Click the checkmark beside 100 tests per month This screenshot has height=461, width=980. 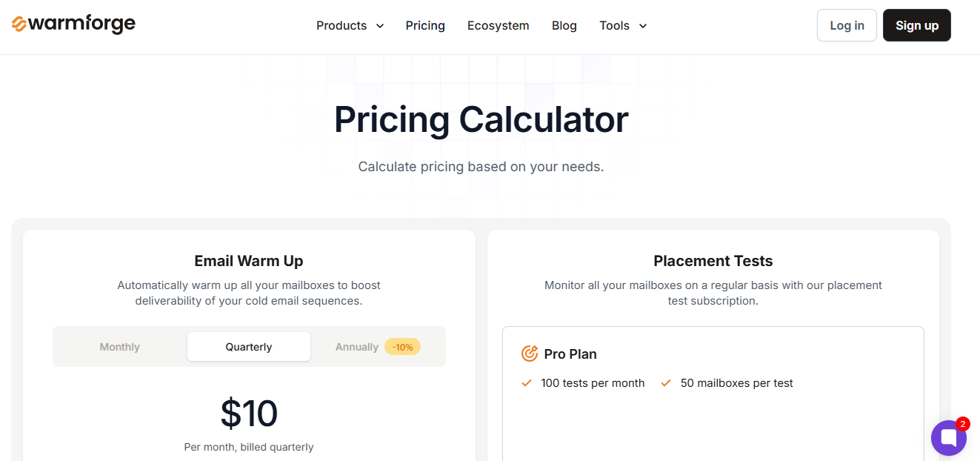pyautogui.click(x=526, y=383)
